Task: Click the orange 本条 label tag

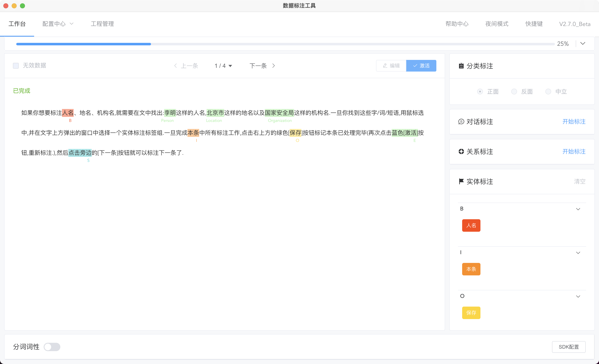Action: tap(471, 269)
